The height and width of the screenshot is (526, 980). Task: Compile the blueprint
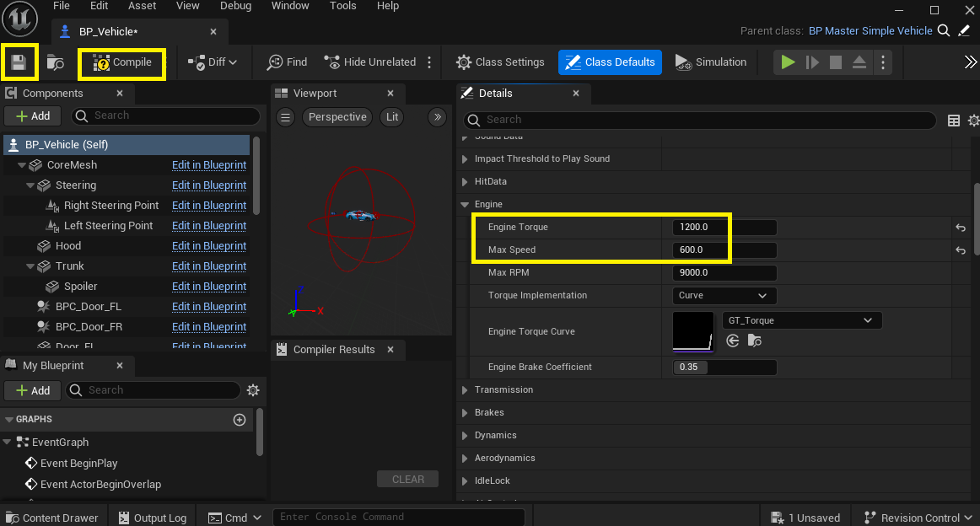point(122,62)
